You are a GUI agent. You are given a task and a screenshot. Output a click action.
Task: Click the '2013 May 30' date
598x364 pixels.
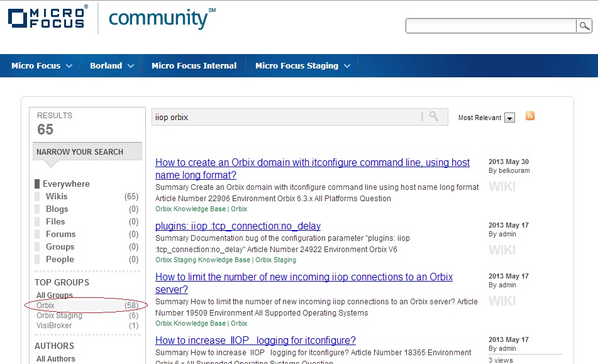(508, 162)
